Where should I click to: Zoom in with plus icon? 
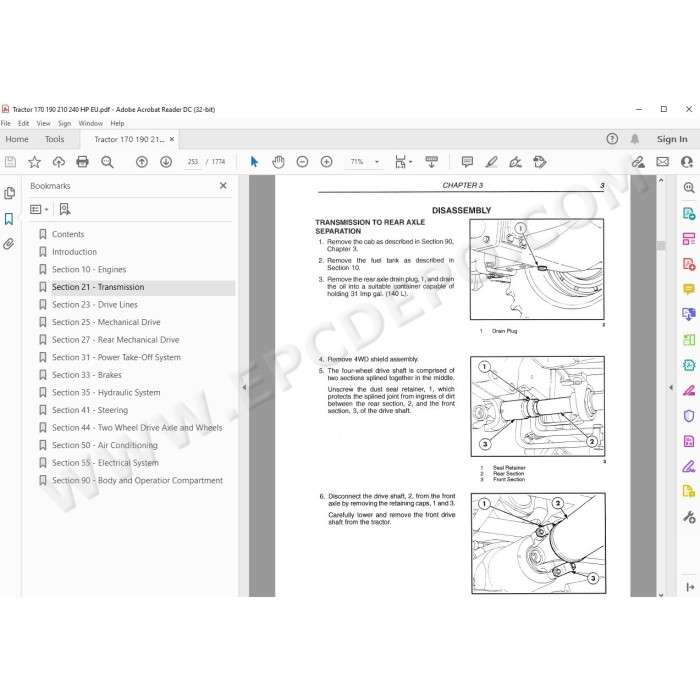point(326,162)
